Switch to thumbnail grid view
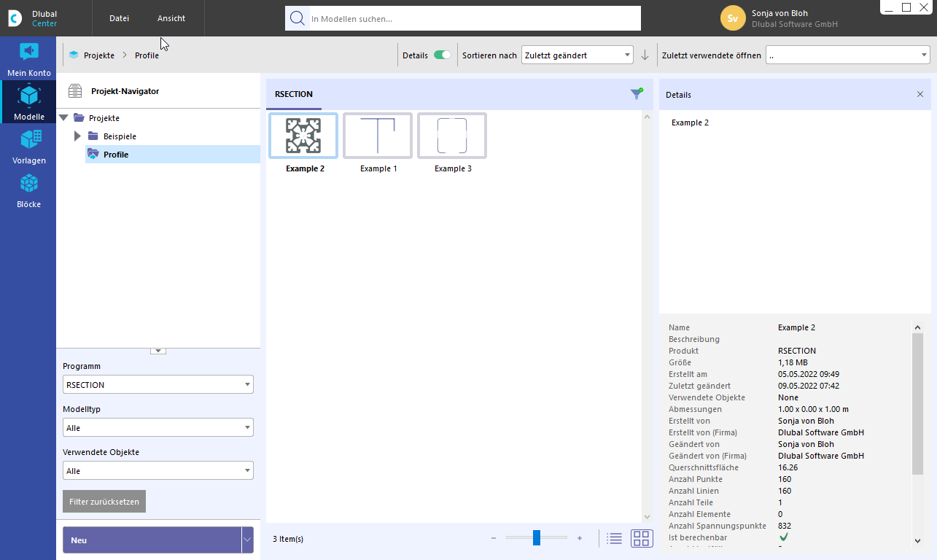This screenshot has width=937, height=560. (642, 539)
